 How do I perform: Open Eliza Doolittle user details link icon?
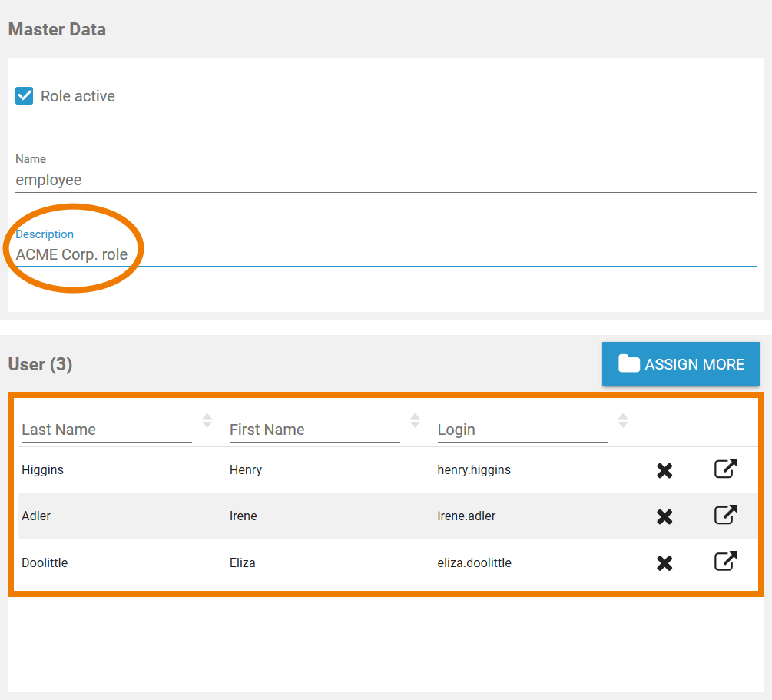click(x=725, y=562)
